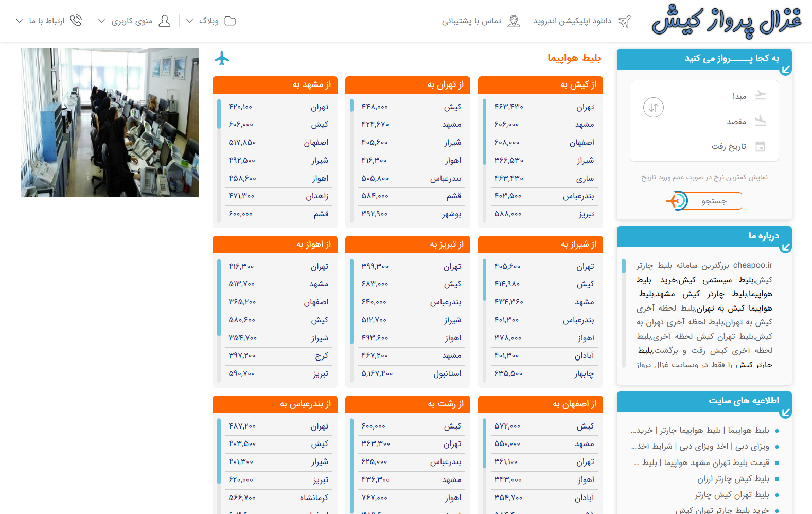The height and width of the screenshot is (514, 812).
Task: Click the office photo thumbnail
Action: click(110, 123)
